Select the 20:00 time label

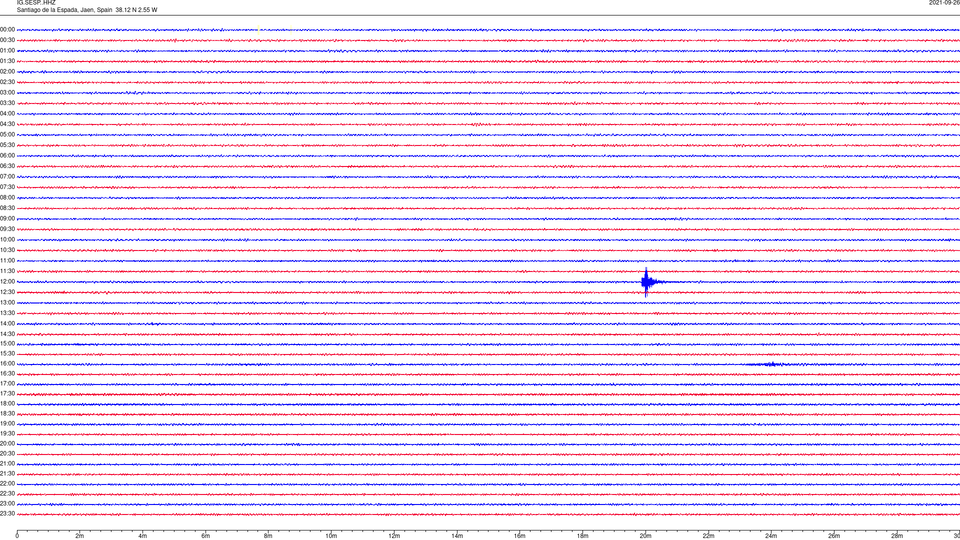click(7, 444)
